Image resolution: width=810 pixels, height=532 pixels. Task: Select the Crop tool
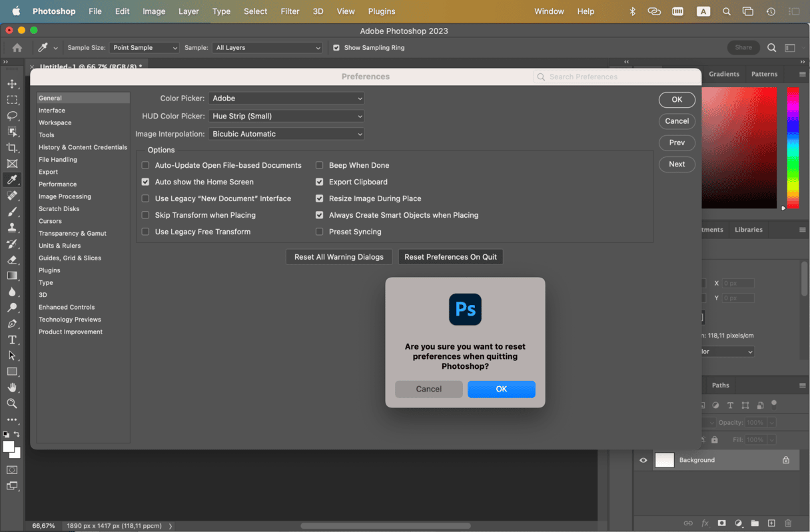[x=12, y=148]
